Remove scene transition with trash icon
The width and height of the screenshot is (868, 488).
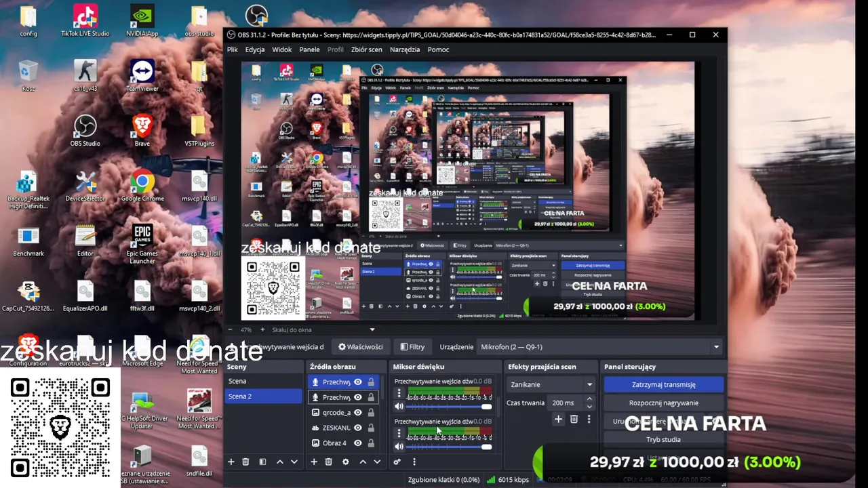click(x=574, y=420)
